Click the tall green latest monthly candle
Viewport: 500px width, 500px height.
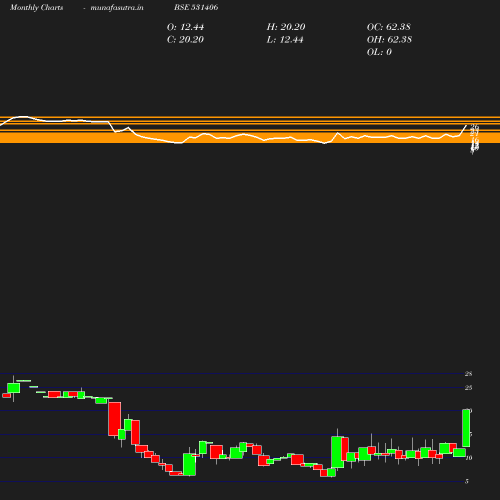click(466, 428)
